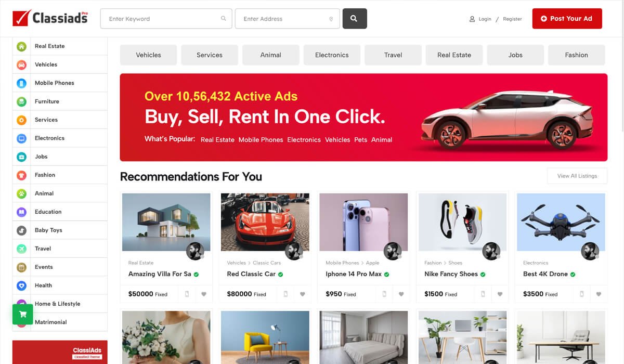The image size is (624, 364).
Task: Open Fashion category in the sidebar
Action: [45, 175]
